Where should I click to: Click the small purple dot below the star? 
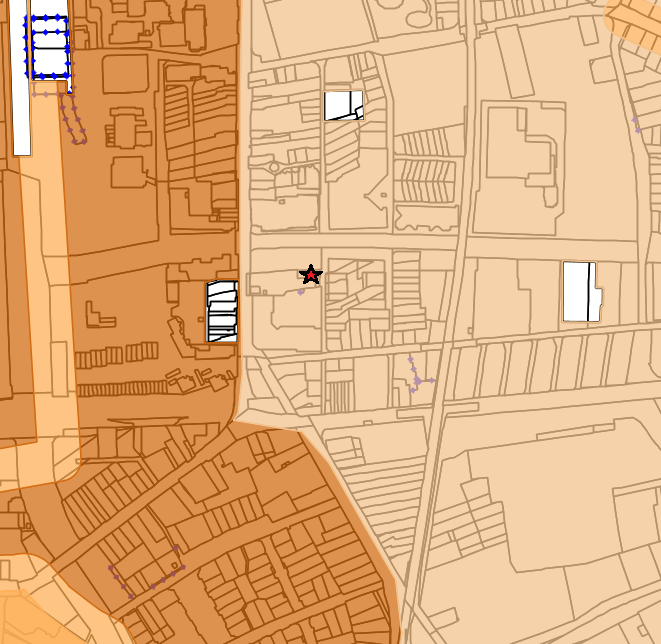(301, 292)
